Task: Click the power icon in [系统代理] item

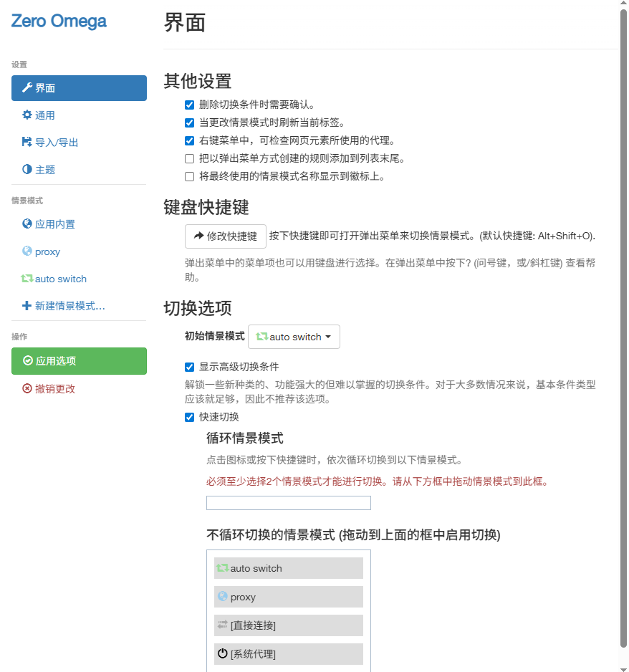Action: click(x=222, y=654)
